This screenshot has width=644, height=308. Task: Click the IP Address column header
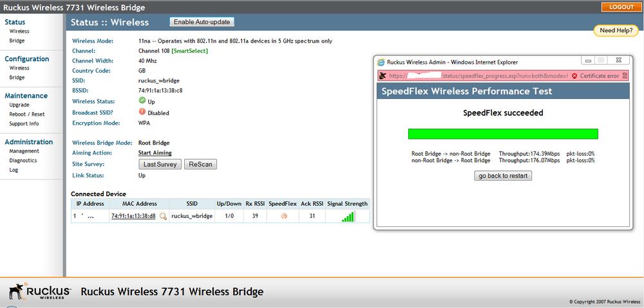pyautogui.click(x=90, y=204)
